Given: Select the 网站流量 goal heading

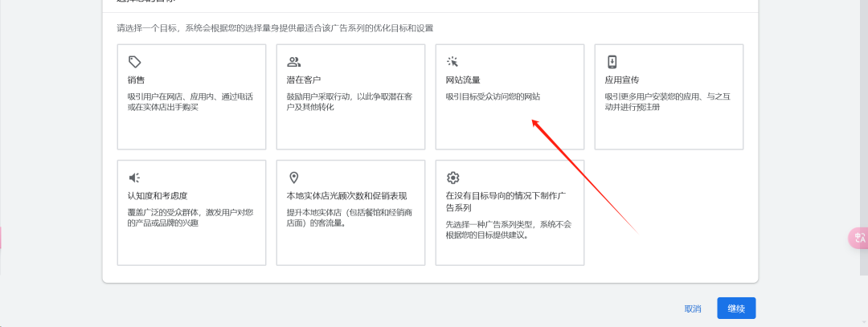Looking at the screenshot, I should coord(464,80).
